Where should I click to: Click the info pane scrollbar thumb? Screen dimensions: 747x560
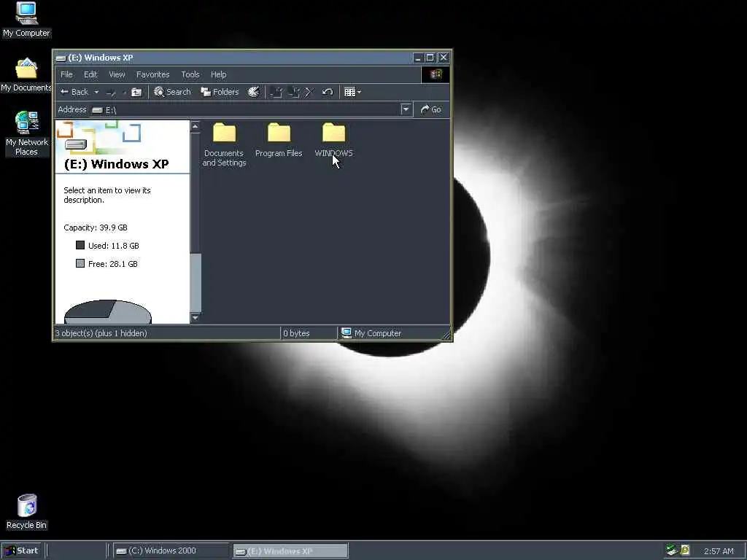pos(196,283)
